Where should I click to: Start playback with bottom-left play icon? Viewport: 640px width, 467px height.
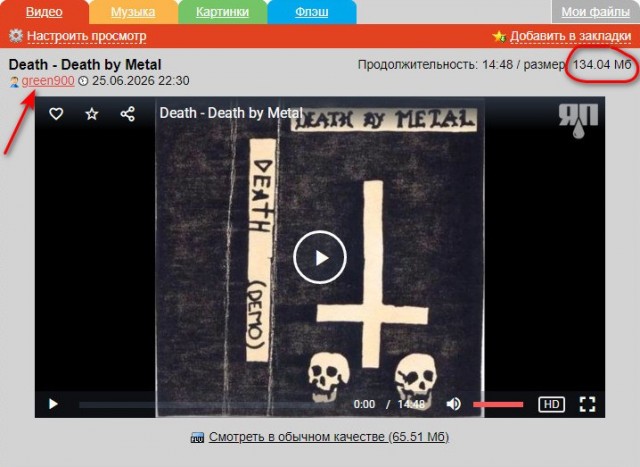(x=53, y=404)
